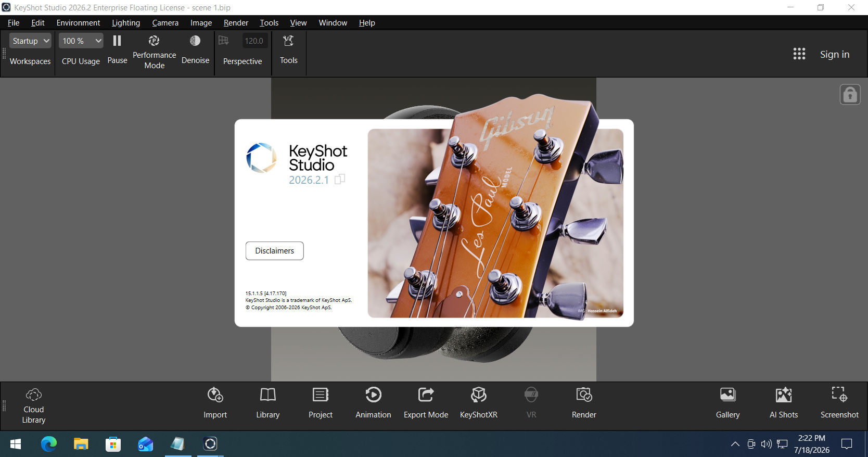Open the Edit menu

pyautogui.click(x=38, y=23)
